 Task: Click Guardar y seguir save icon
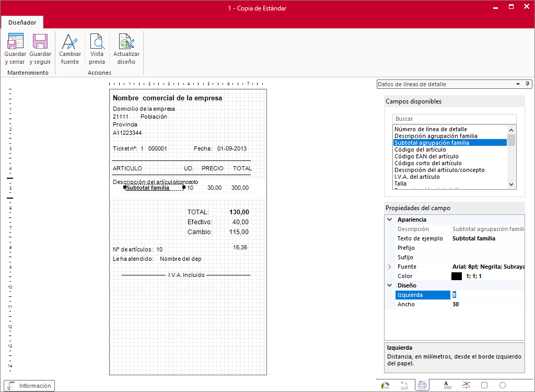pos(40,41)
